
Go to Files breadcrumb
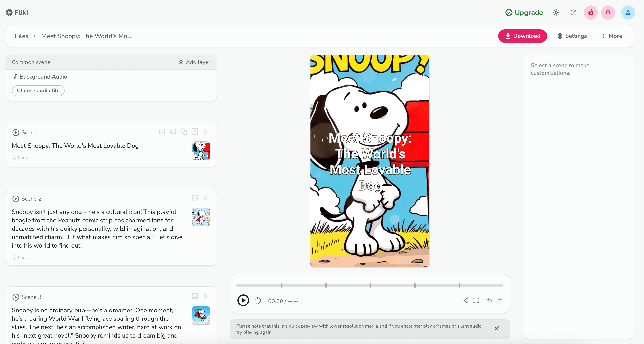[22, 36]
